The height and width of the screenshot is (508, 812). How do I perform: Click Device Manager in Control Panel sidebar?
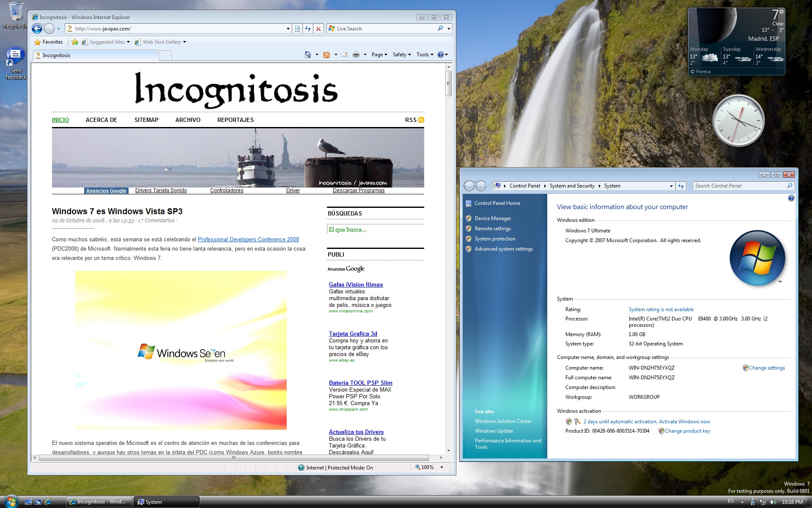click(493, 218)
